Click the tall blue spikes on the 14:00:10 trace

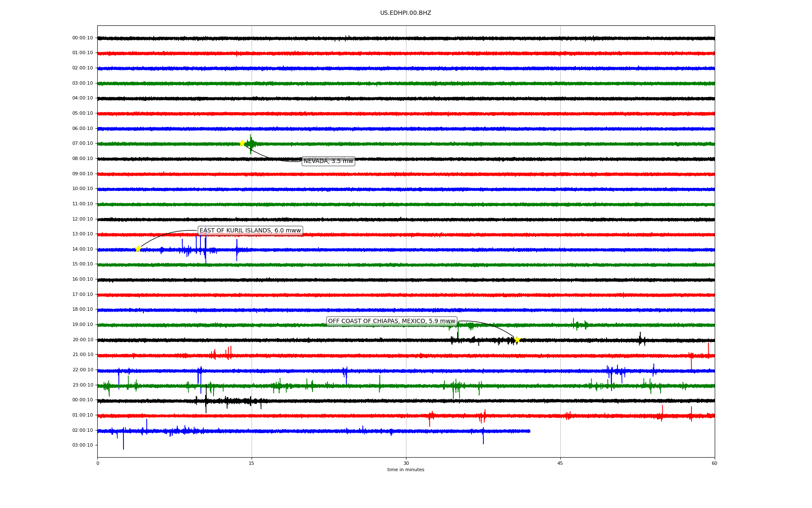point(201,248)
